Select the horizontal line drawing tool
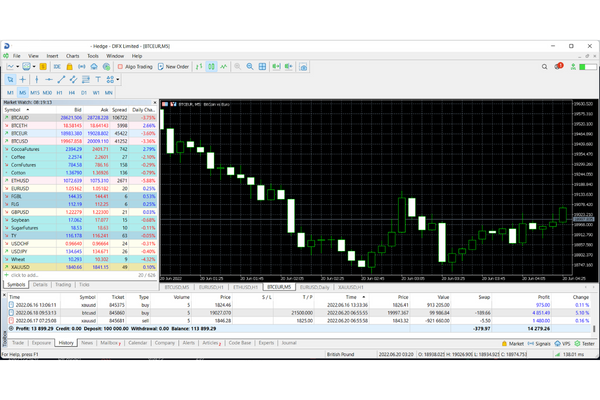This screenshot has width=600, height=400. click(x=49, y=79)
